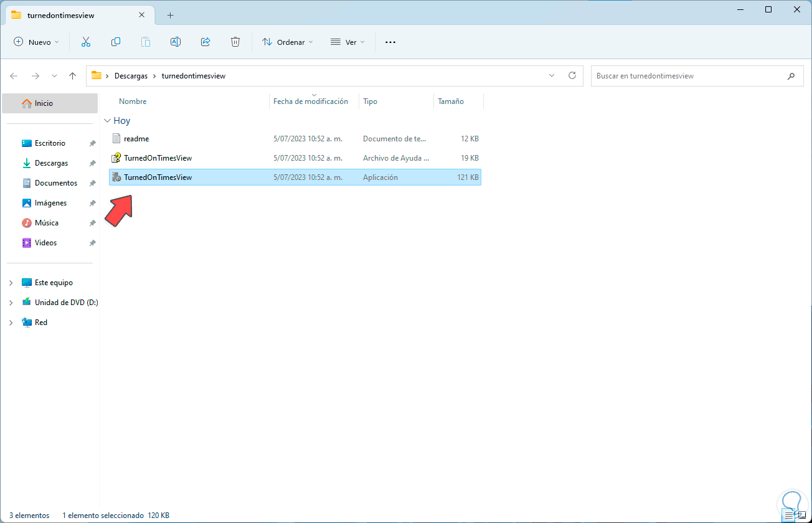Unpin Documentos from quick access
The image size is (812, 523).
92,183
